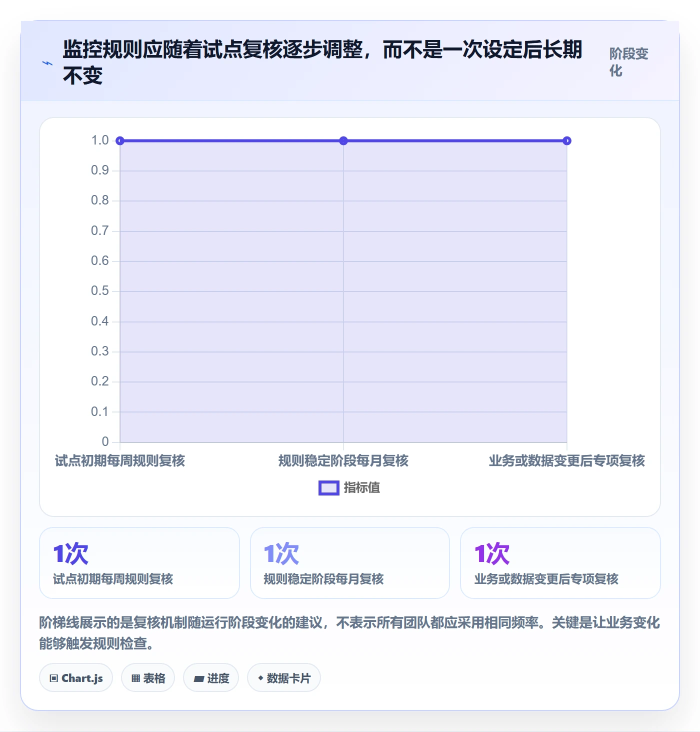Click the x-axis label 业务或数据变更后专项复核
Viewport: 700px width, 732px height.
pyautogui.click(x=567, y=460)
